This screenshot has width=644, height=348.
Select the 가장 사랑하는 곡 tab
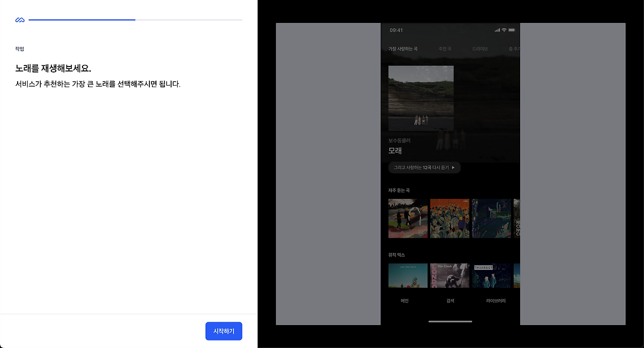point(403,49)
